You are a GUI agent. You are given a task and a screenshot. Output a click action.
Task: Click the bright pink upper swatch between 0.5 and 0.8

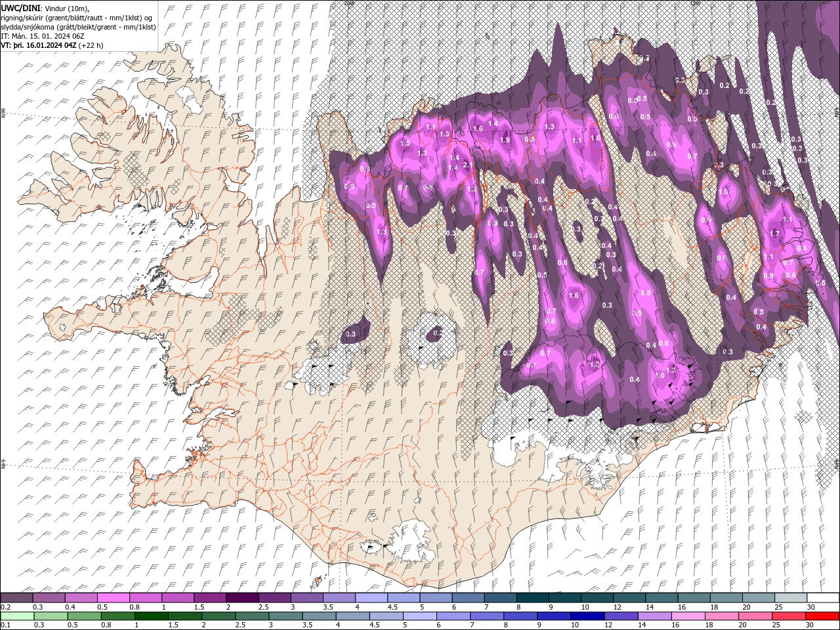(113, 598)
